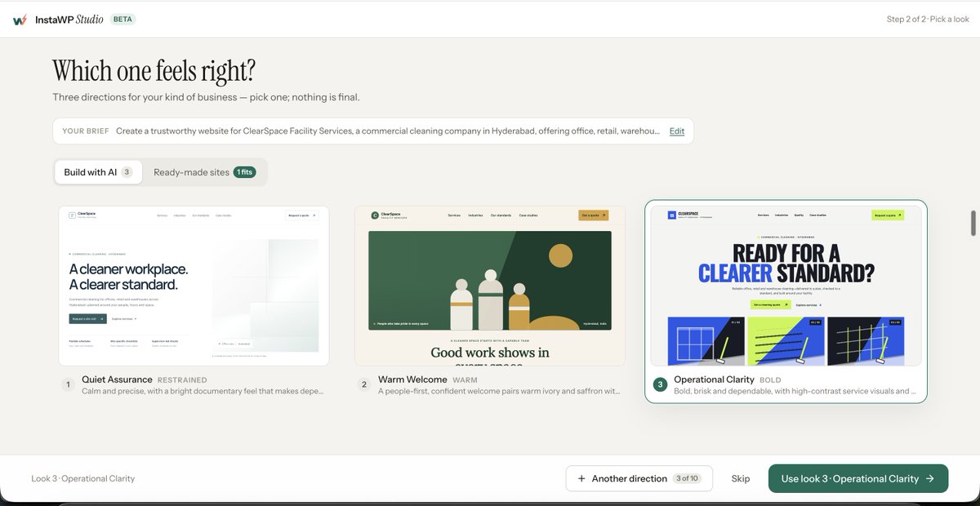The image size is (980, 506).
Task: Click the Quiet Assurance description text
Action: pyautogui.click(x=203, y=391)
